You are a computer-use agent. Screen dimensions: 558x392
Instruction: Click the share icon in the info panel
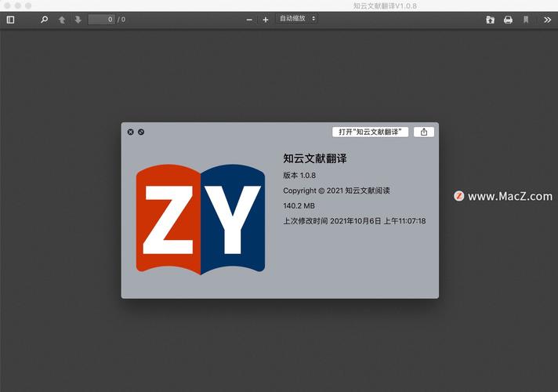424,132
